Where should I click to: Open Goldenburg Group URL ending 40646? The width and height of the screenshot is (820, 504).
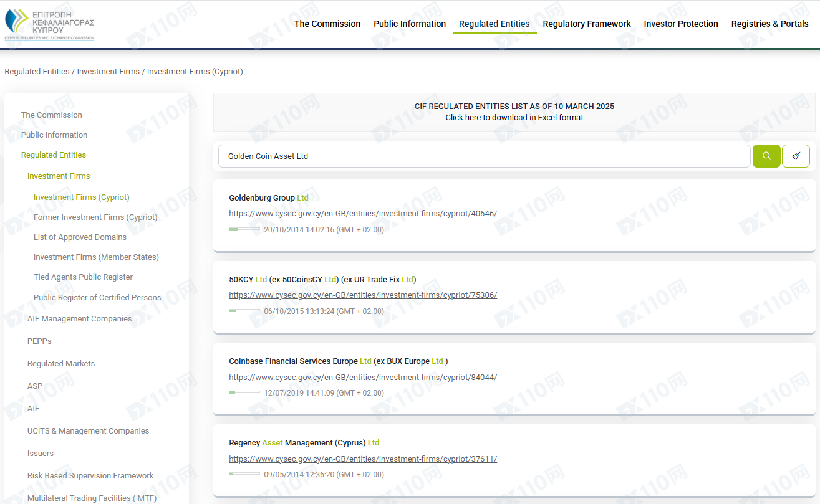pyautogui.click(x=363, y=214)
